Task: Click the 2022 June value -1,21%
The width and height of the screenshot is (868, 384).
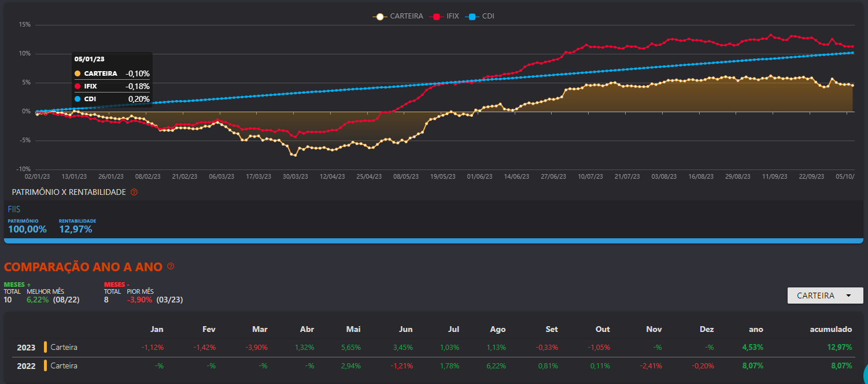Action: 401,366
